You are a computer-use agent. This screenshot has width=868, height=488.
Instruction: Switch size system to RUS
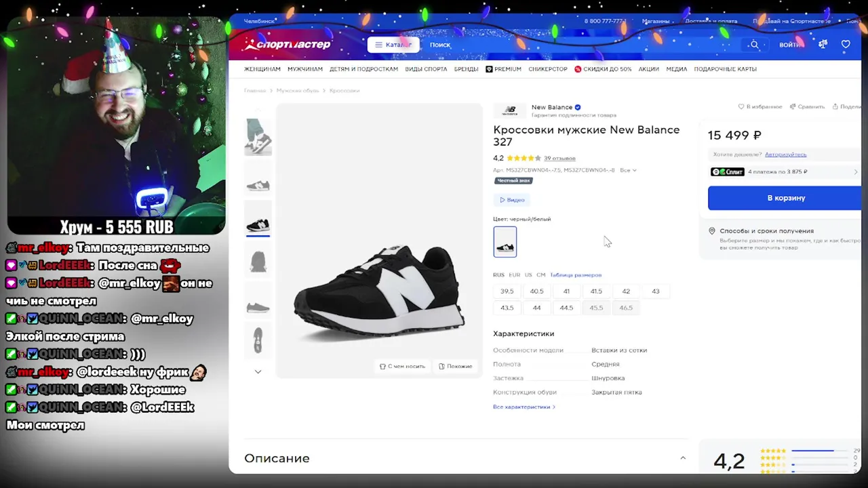pyautogui.click(x=498, y=275)
